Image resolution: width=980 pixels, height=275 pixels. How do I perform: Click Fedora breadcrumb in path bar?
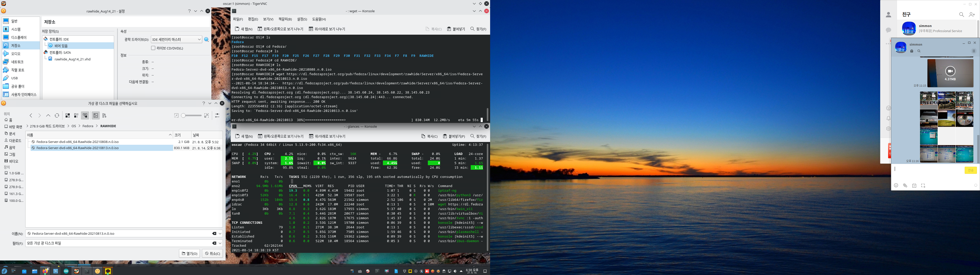tap(88, 126)
